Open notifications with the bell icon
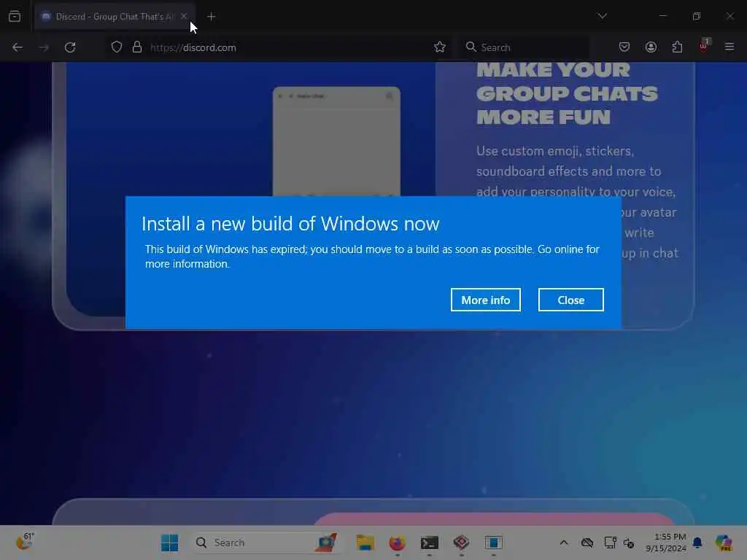The width and height of the screenshot is (747, 560). [697, 542]
